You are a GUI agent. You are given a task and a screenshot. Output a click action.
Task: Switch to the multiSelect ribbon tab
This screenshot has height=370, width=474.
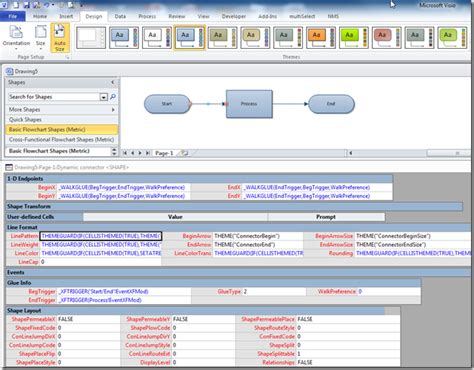tap(302, 16)
